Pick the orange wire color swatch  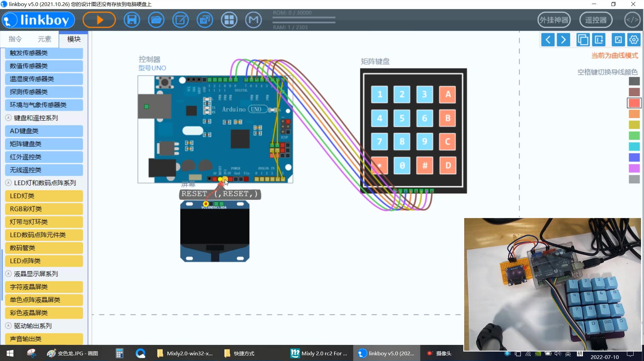634,114
